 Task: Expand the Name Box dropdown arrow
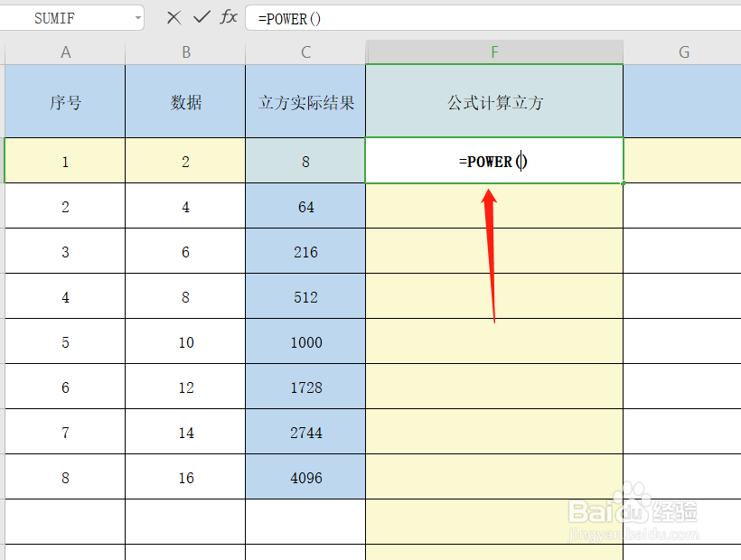coord(137,18)
